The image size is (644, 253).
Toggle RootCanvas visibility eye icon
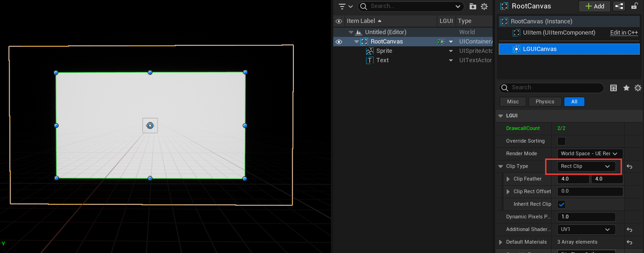pos(339,42)
